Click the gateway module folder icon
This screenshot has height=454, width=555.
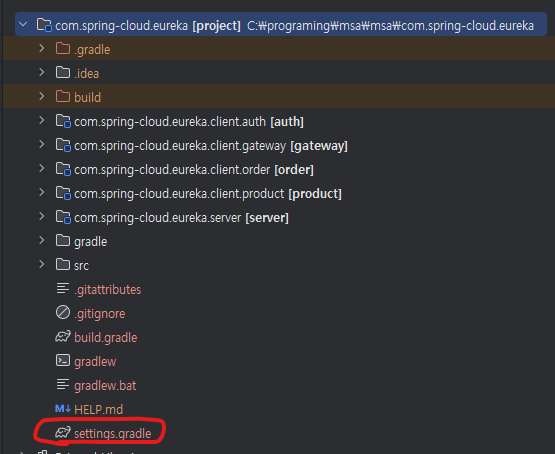coord(63,145)
